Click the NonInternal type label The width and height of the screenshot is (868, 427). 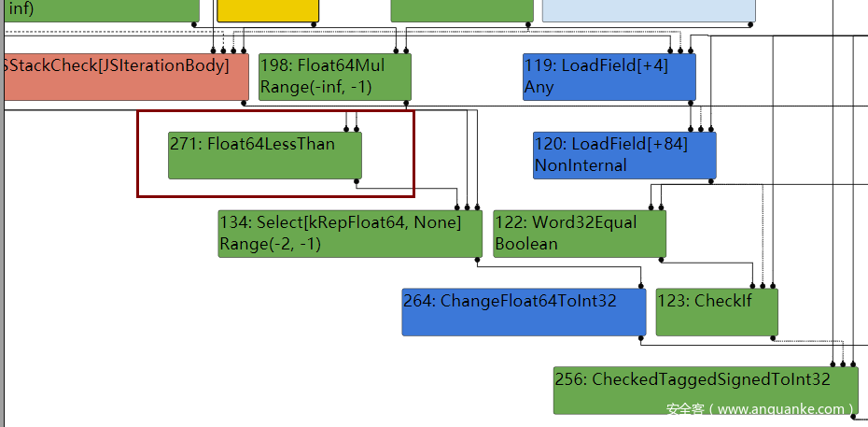click(581, 165)
